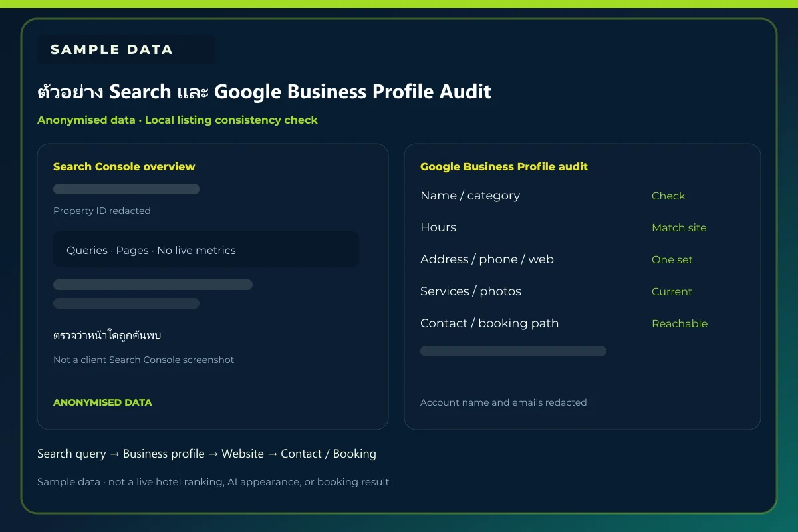Click the 'Name / category' row label
This screenshot has width=798, height=532.
point(470,196)
